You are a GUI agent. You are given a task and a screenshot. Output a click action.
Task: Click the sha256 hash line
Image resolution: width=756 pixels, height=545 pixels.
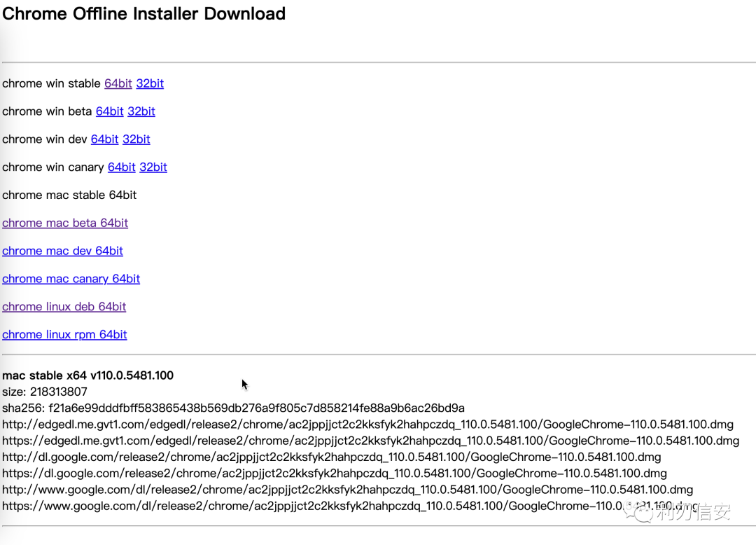point(233,408)
